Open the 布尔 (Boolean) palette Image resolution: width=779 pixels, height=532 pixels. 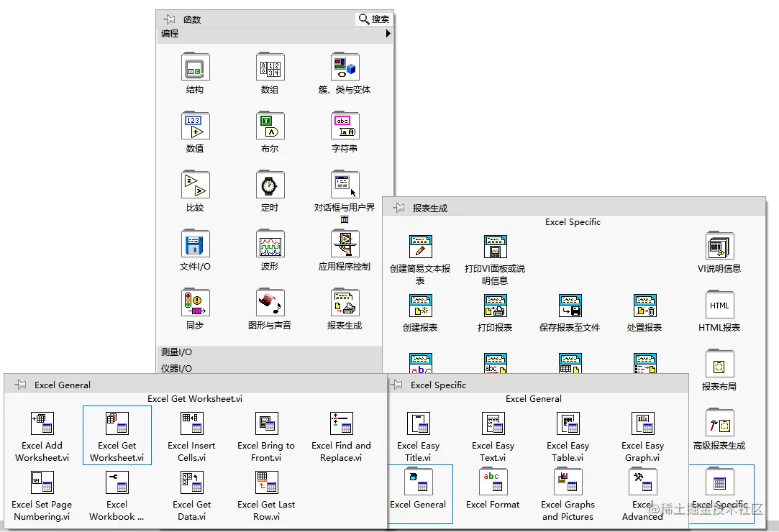coord(270,126)
